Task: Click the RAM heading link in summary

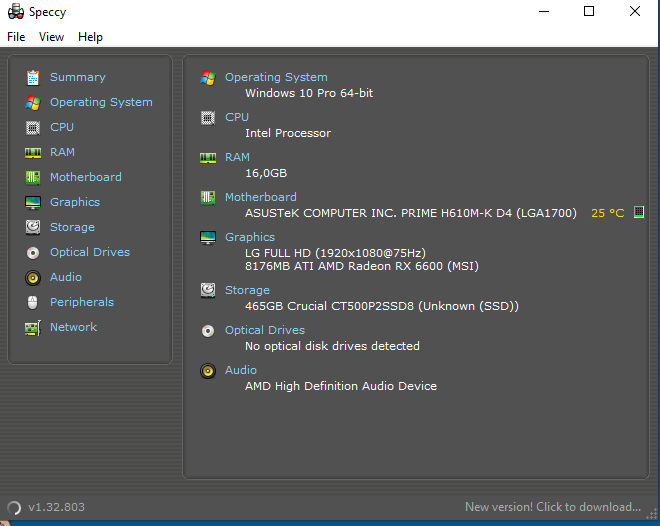Action: pyautogui.click(x=237, y=157)
